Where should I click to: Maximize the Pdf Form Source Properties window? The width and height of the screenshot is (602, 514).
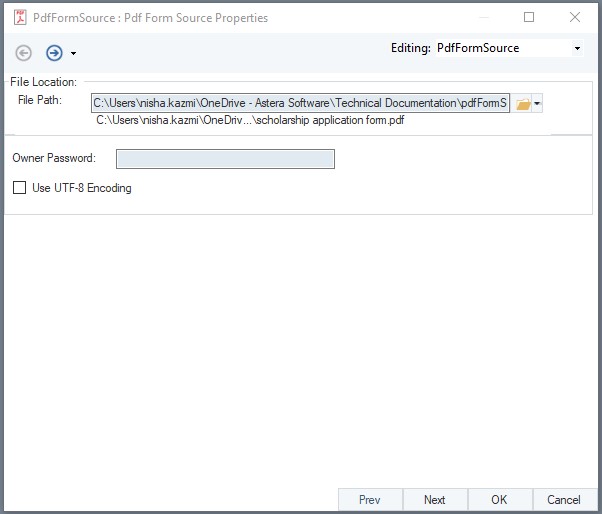(x=529, y=17)
